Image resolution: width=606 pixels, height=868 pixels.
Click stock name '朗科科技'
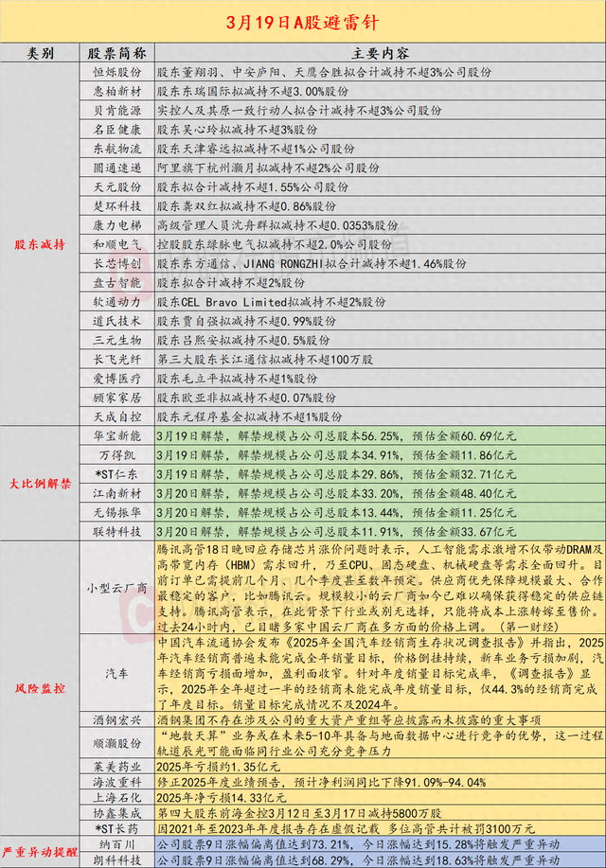coord(116,860)
